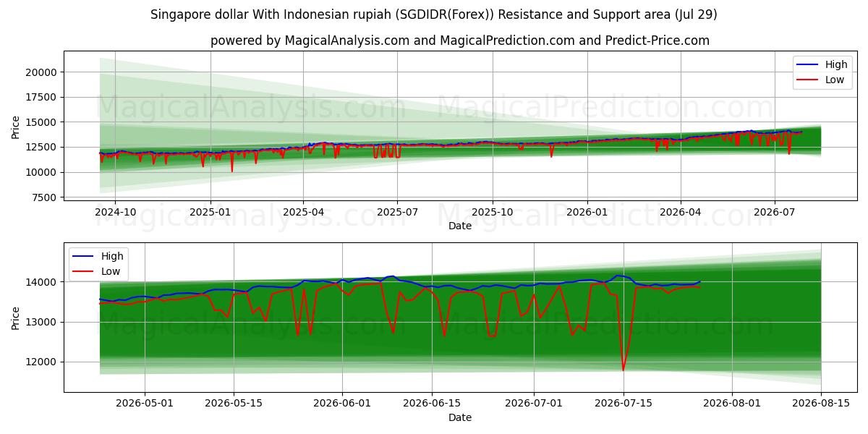This screenshot has width=868, height=434.
Task: Click the 2025-04 date tick label
Action: coord(303,211)
